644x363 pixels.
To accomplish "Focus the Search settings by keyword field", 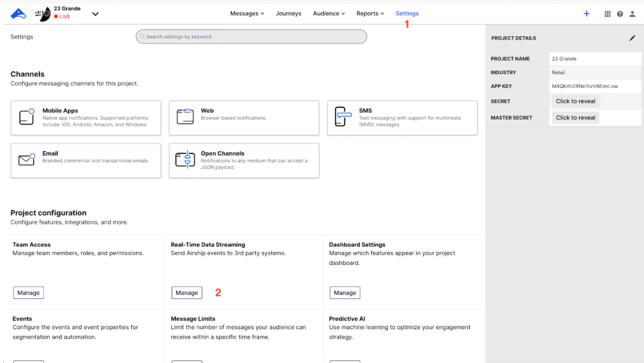I will (251, 37).
